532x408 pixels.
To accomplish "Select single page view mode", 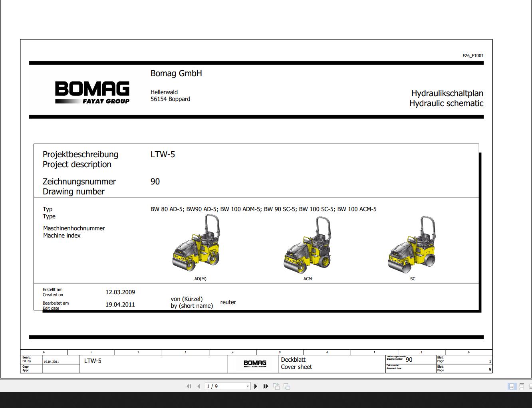I will pos(512,386).
